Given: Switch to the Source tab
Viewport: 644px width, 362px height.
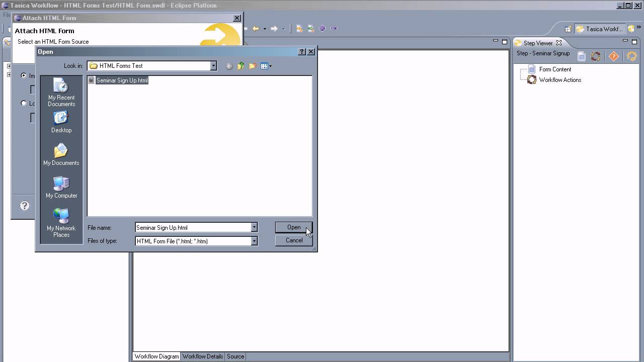Looking at the screenshot, I should (235, 356).
